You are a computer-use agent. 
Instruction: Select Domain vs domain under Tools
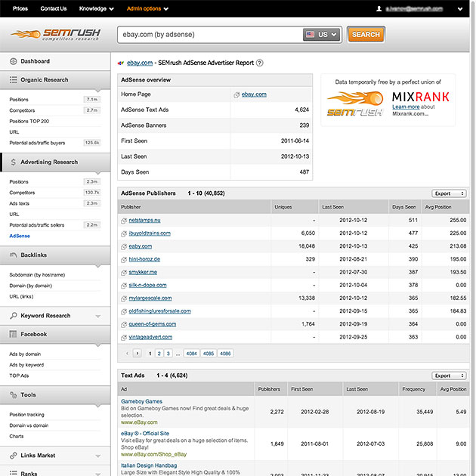(x=29, y=425)
